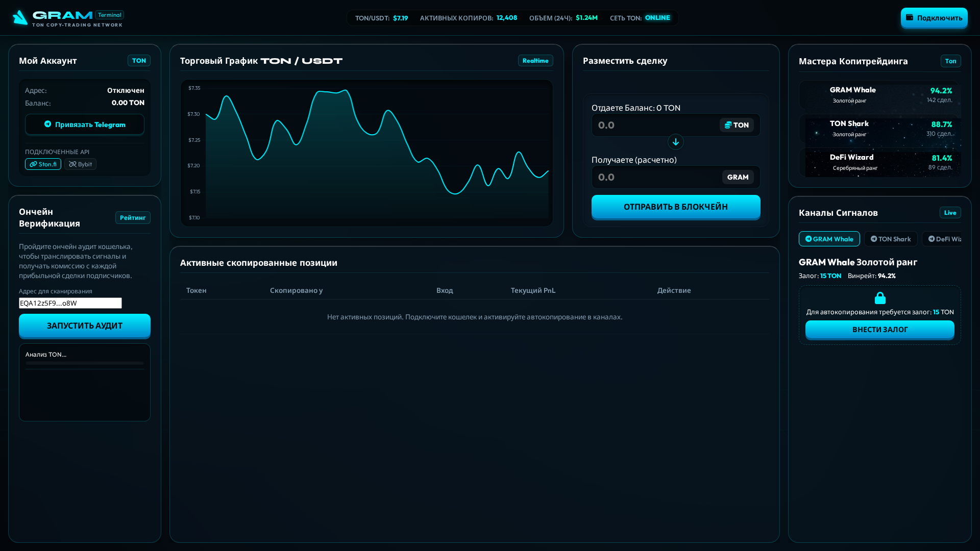Submit trade via ОТПРАВИТЬ В БЛОКЧЕЙН
980x551 pixels.
tap(676, 207)
